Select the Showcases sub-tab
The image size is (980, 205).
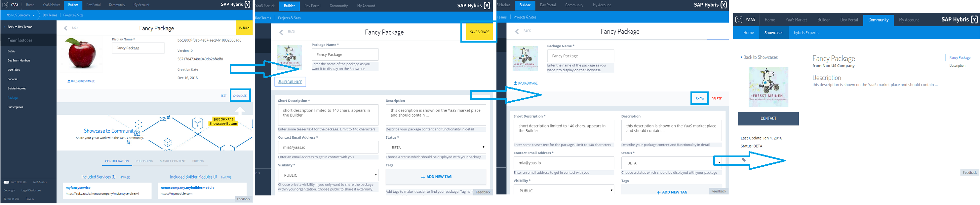point(774,33)
